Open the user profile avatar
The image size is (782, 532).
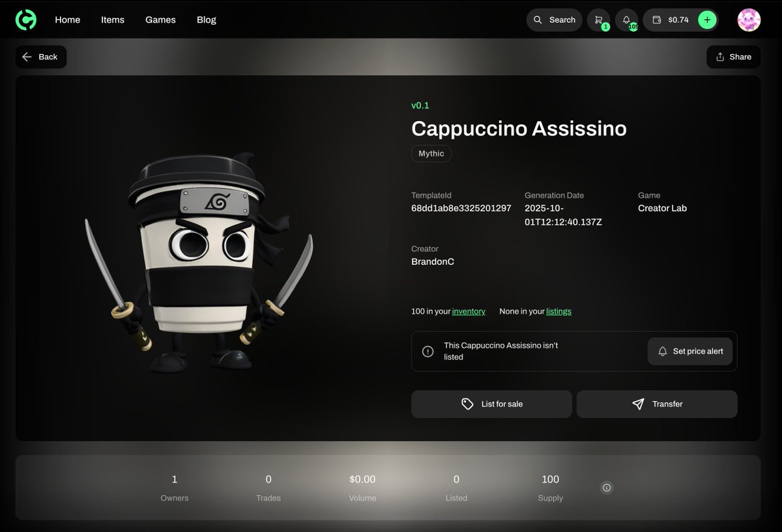pos(749,20)
